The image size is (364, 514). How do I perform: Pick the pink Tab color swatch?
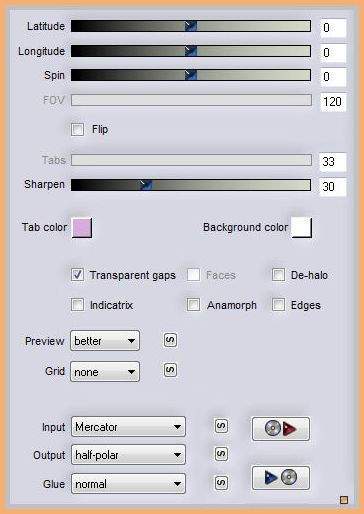tap(82, 228)
